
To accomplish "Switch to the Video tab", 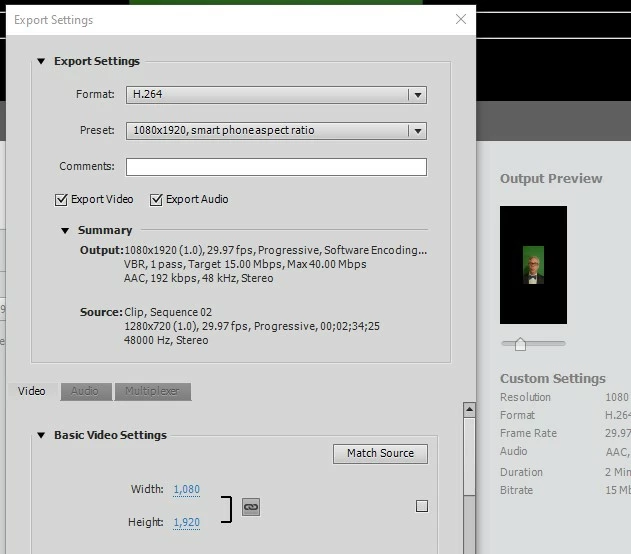I will [31, 391].
